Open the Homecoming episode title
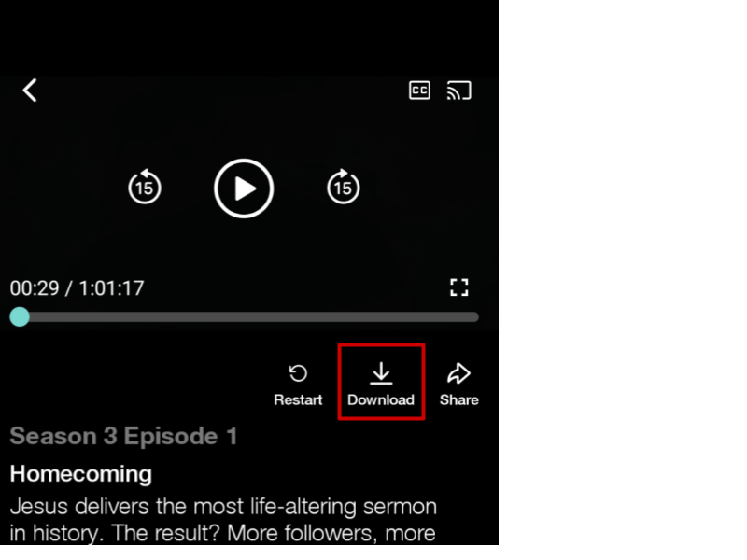The image size is (747, 560). [x=81, y=474]
